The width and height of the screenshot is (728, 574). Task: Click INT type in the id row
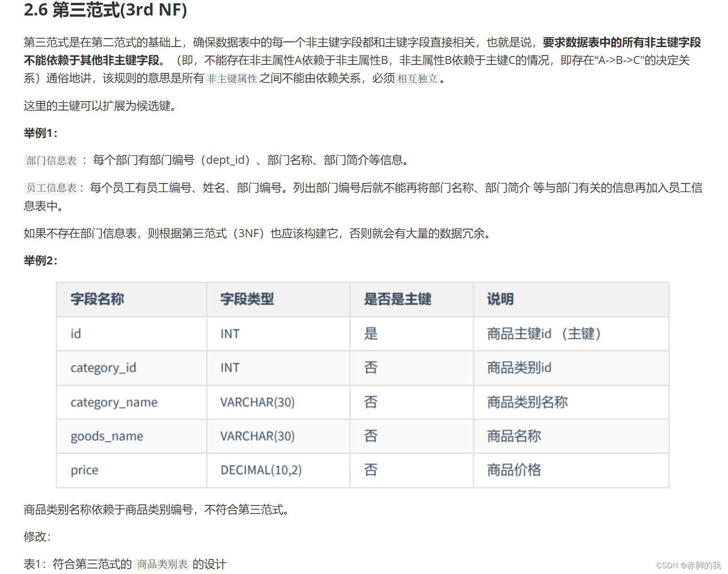[230, 334]
